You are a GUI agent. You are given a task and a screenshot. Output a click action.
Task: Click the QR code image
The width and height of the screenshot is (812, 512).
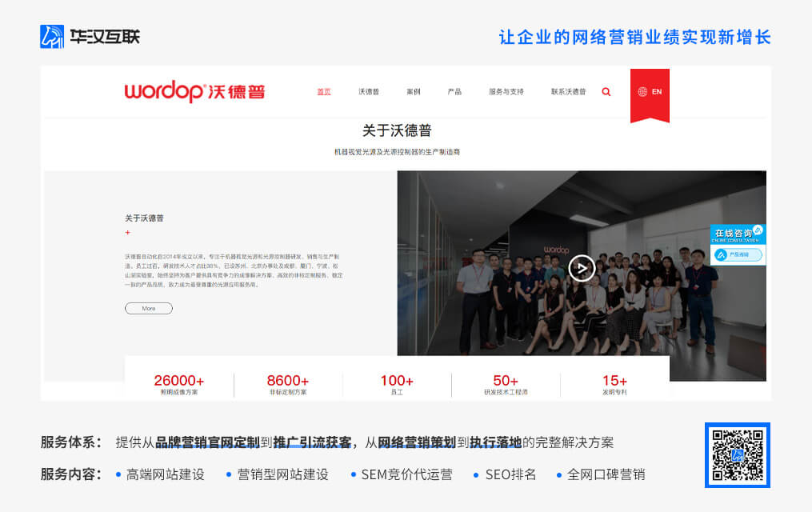coord(738,455)
